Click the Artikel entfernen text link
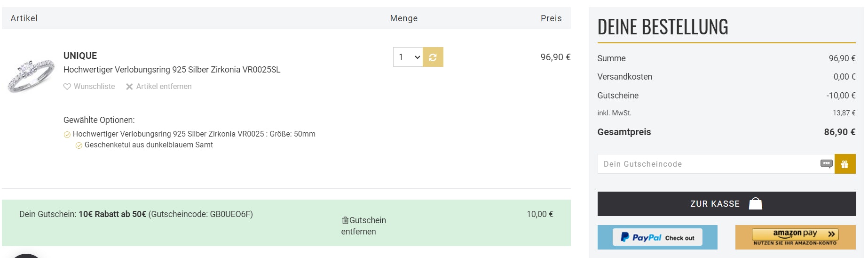The image size is (868, 258). coord(164,87)
